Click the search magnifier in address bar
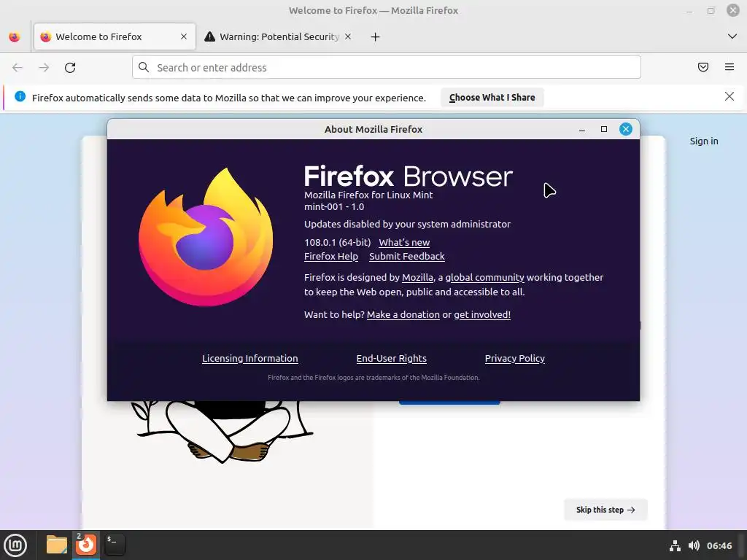The height and width of the screenshot is (560, 747). click(144, 67)
